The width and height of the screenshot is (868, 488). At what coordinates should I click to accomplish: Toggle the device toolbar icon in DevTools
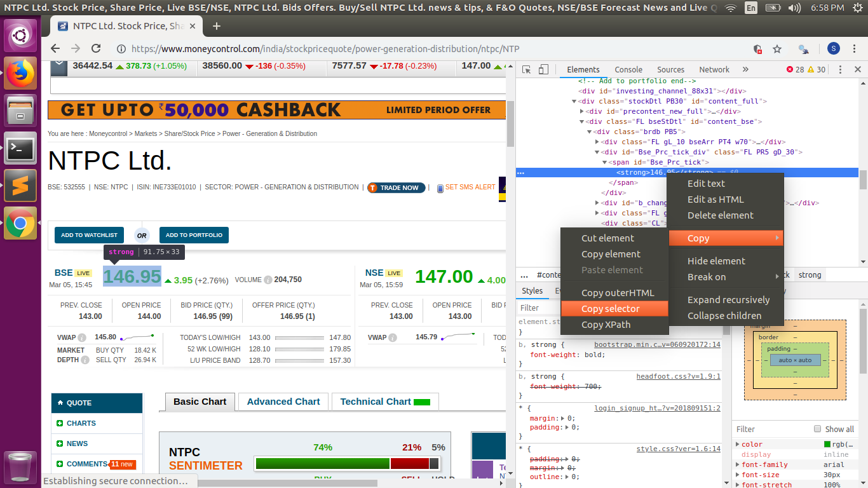(543, 69)
